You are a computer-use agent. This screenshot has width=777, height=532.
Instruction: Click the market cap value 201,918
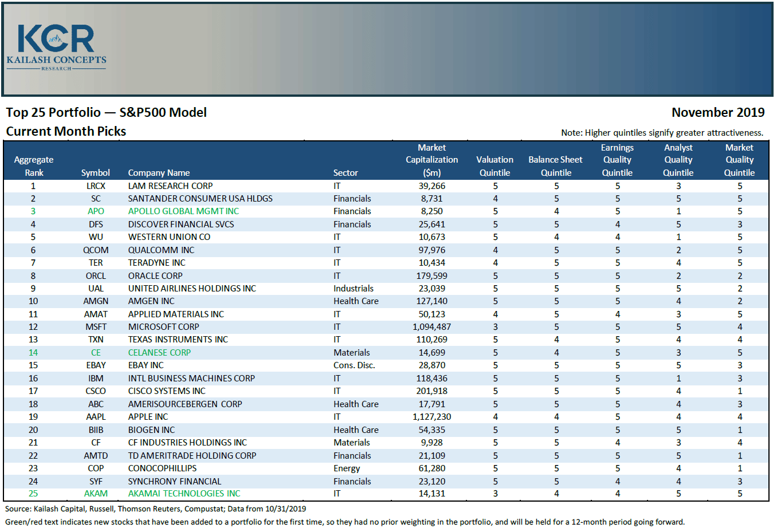(432, 391)
